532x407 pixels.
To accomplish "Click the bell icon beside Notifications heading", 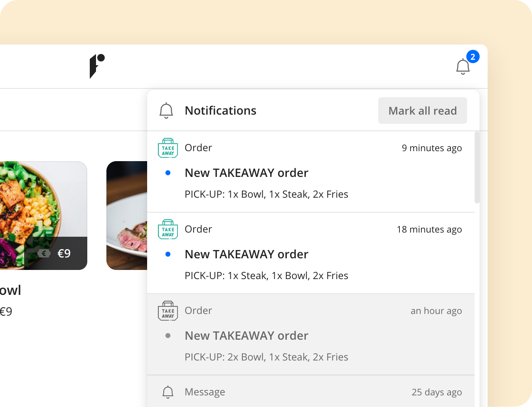I will pos(166,111).
